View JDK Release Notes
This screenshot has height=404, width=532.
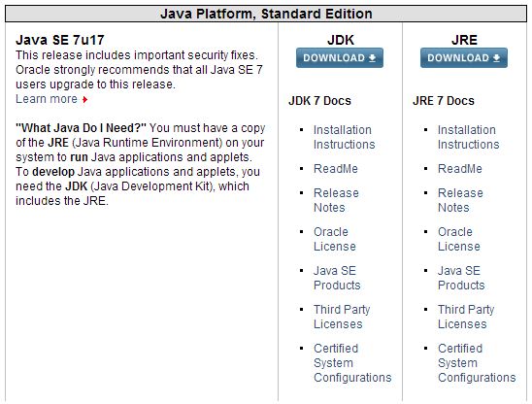[336, 200]
